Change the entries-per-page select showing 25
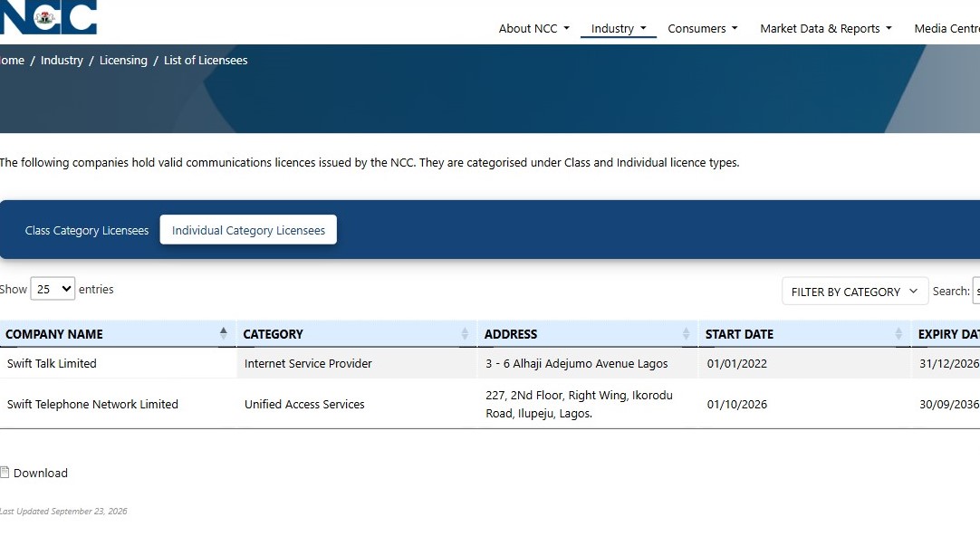This screenshot has width=980, height=546. tap(53, 289)
